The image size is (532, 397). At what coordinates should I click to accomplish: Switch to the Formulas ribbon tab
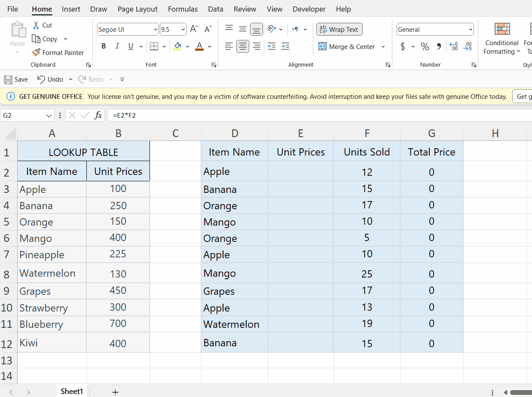click(183, 9)
